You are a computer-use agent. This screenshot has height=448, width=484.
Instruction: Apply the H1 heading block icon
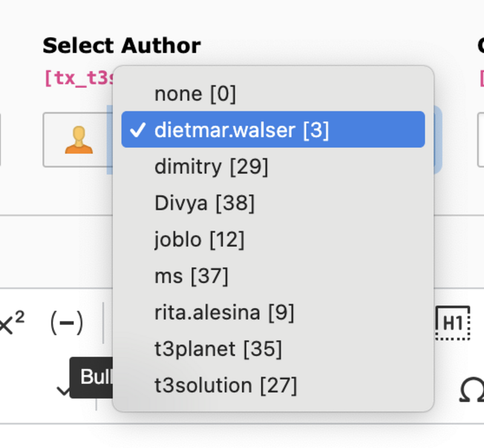453,323
